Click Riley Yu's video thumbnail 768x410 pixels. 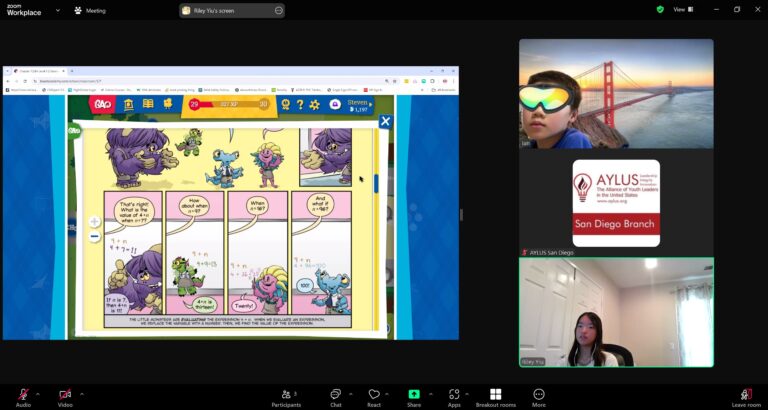click(616, 312)
